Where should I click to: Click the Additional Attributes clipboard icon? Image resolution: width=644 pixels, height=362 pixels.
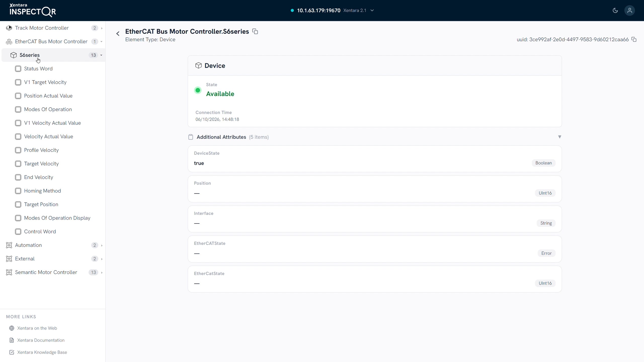point(191,137)
